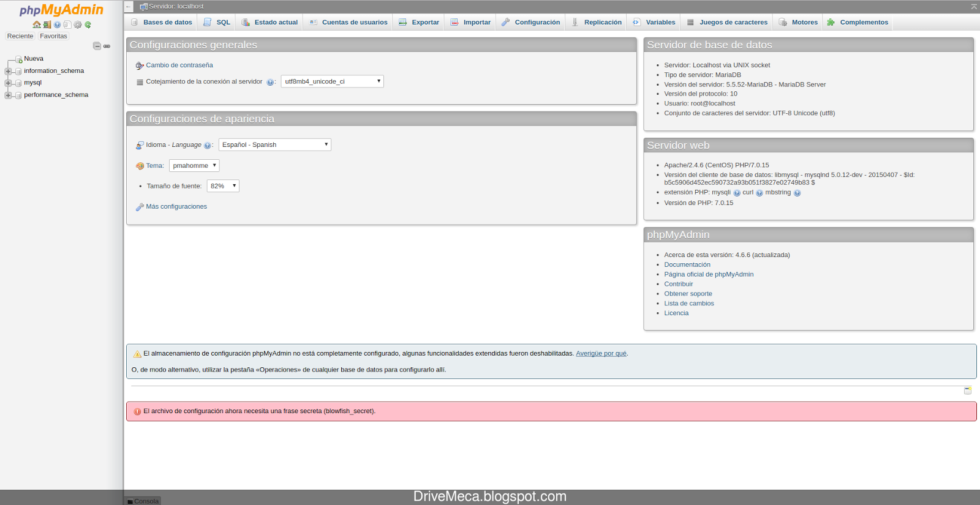This screenshot has height=505, width=980.
Task: Open the Consola bar at the bottom
Action: [143, 501]
